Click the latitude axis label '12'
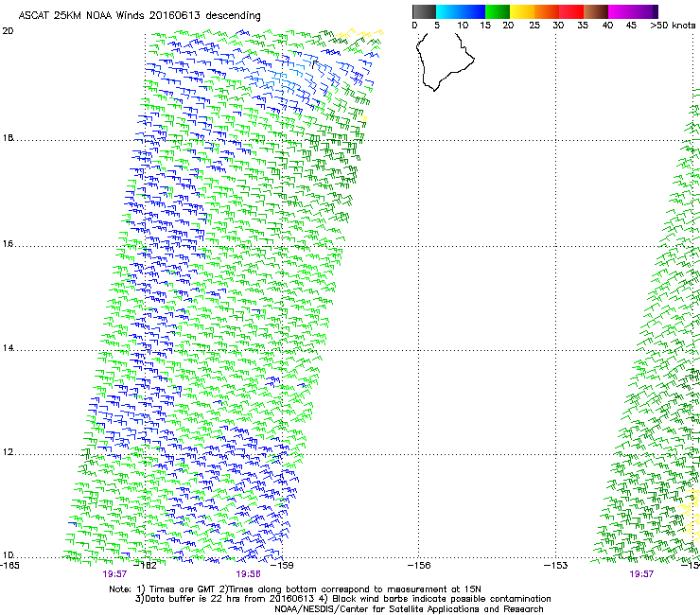Viewport: 700px width, 615px height. [x=8, y=452]
